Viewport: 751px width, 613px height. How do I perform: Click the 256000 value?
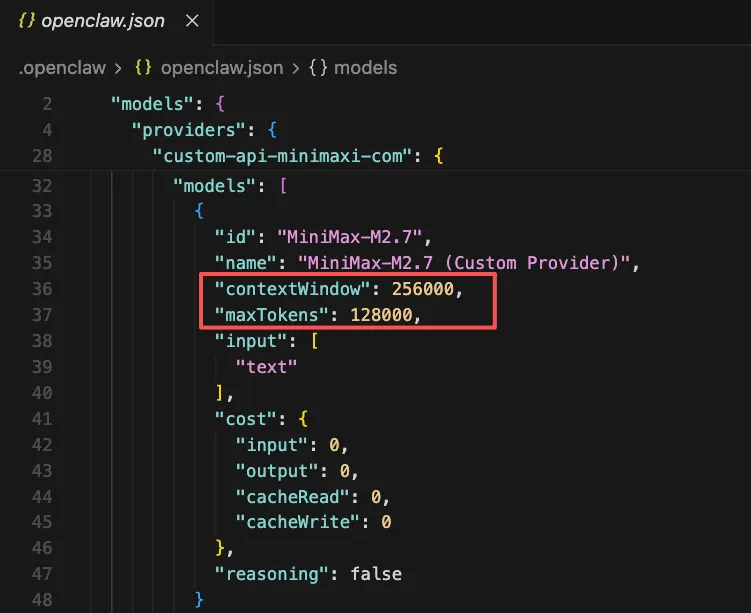(x=423, y=289)
